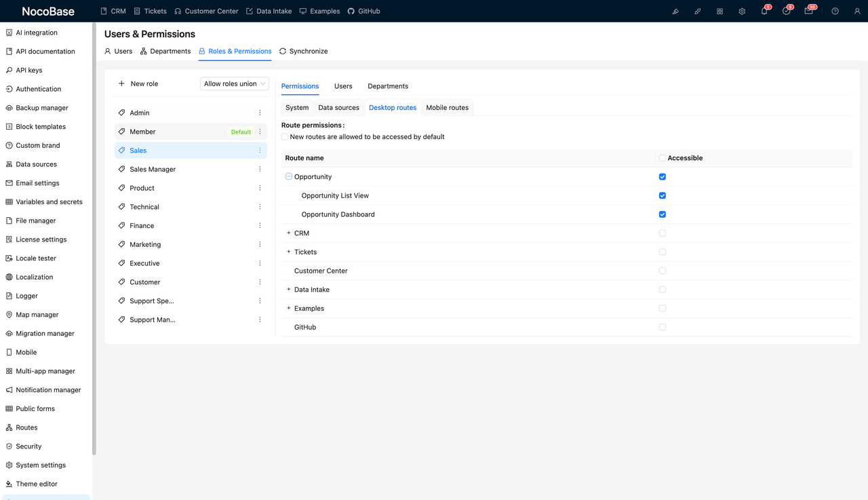Create a new role with New role button
868x500 pixels.
pos(138,83)
